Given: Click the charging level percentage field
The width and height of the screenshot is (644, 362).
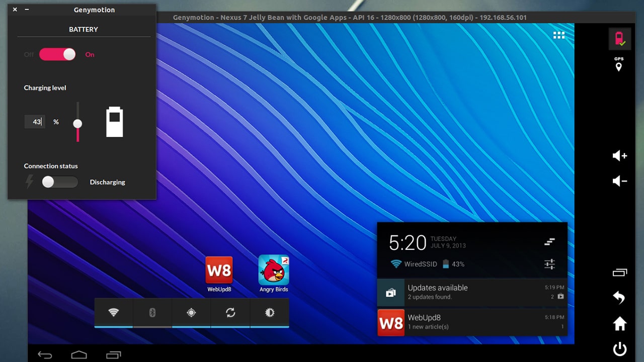Looking at the screenshot, I should coord(35,122).
